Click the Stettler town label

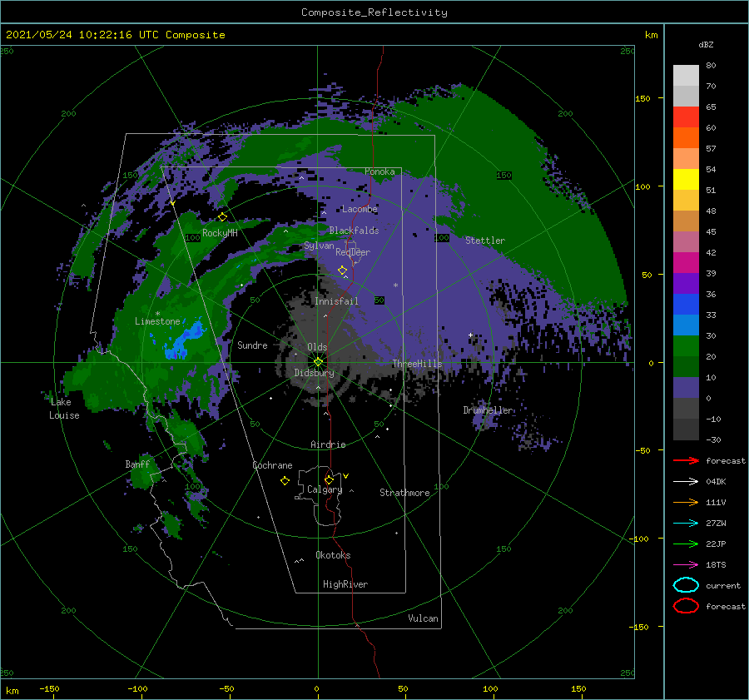pos(485,241)
